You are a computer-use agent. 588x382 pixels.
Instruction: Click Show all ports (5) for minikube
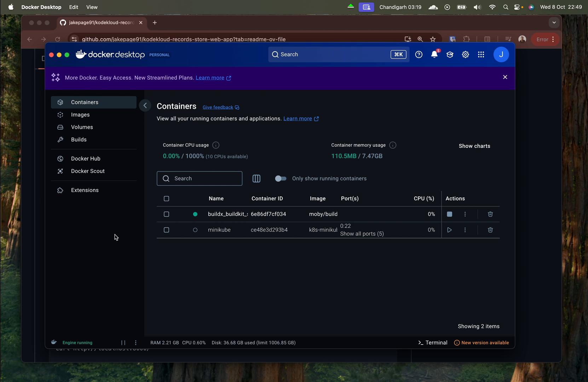pyautogui.click(x=362, y=234)
